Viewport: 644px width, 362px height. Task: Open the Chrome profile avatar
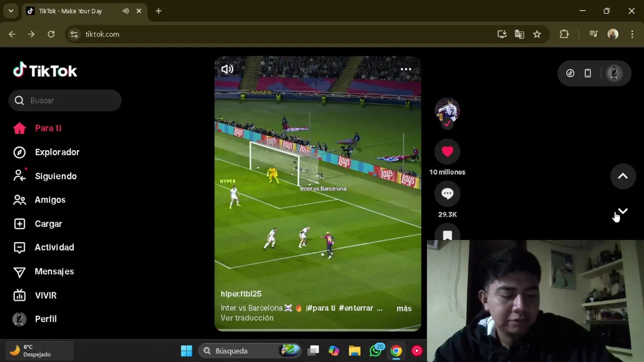click(613, 34)
